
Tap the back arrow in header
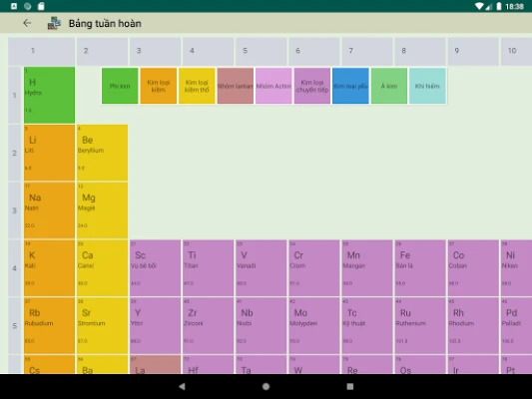coord(27,23)
